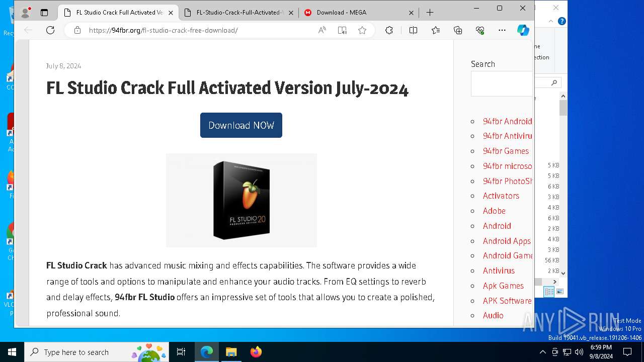
Task: Close the FL-Studio-Crack-Full-Activated tab
Action: pos(291,13)
